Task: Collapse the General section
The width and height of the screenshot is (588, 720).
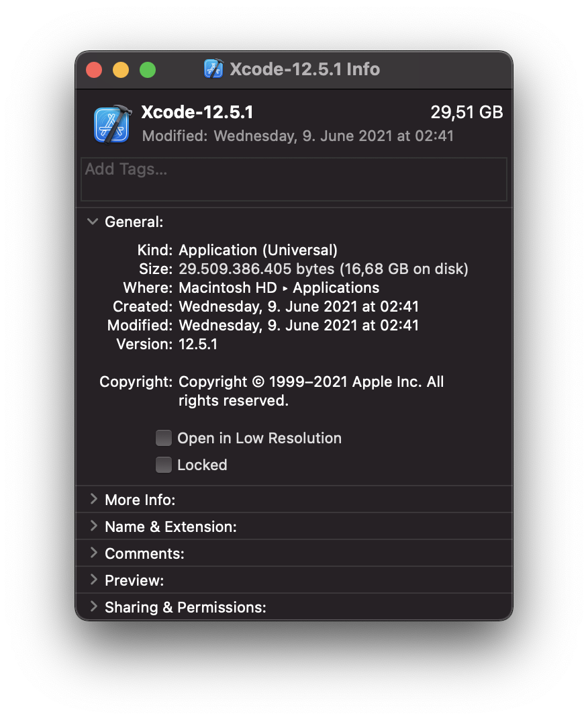Action: pyautogui.click(x=93, y=222)
